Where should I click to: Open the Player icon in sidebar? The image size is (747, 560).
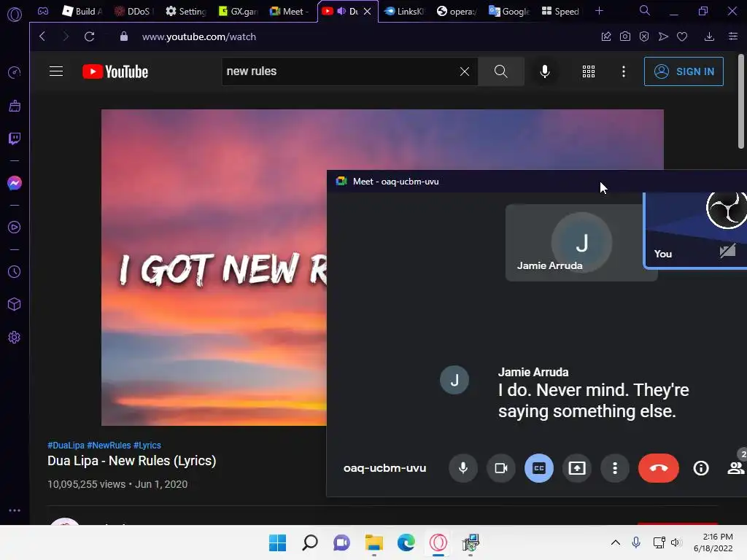point(15,227)
